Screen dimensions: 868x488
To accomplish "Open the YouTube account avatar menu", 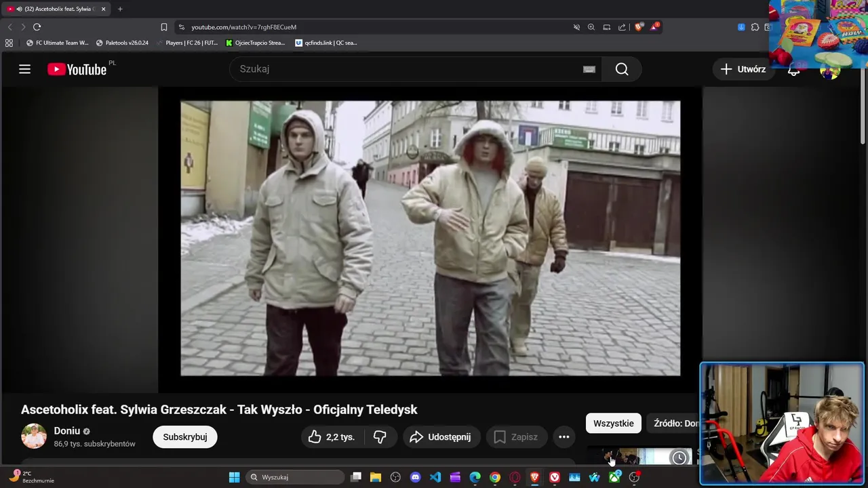I will click(829, 70).
